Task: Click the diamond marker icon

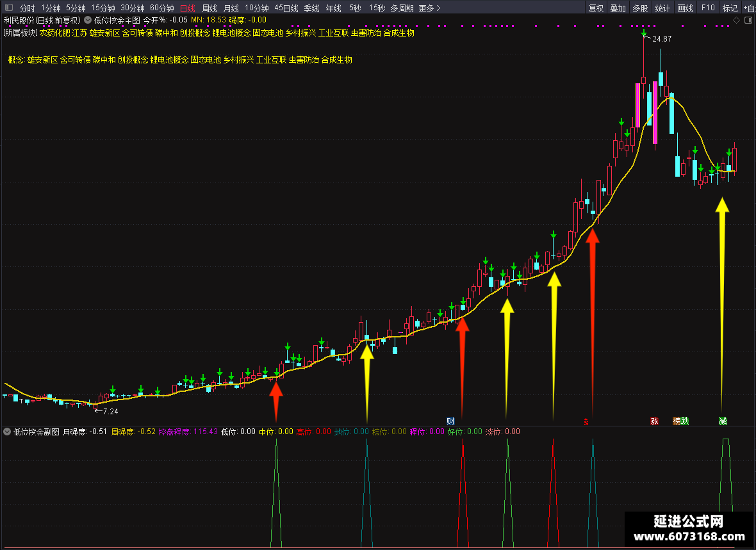Action: 736,20
